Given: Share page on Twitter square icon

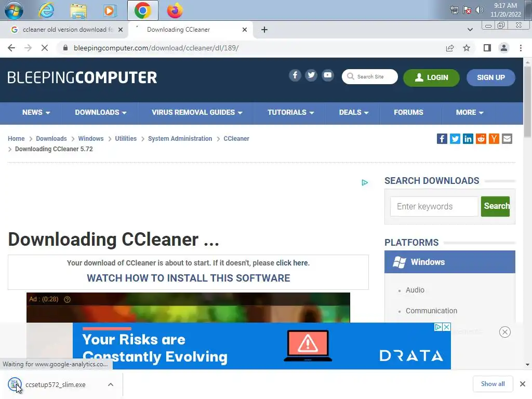Looking at the screenshot, I should point(455,139).
